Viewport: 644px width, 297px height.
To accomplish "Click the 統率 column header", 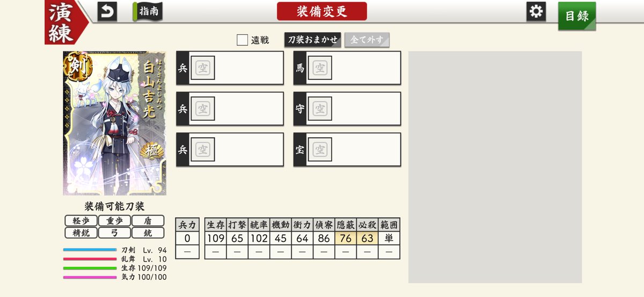I will click(x=259, y=225).
